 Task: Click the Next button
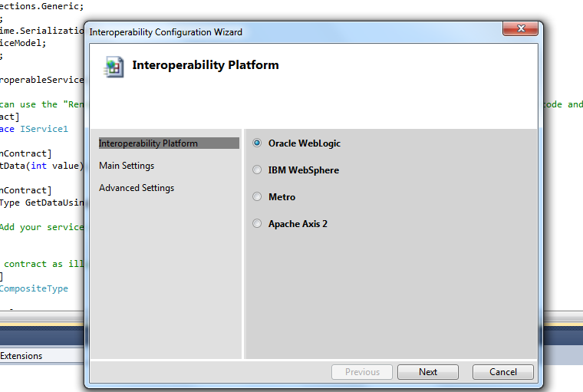pyautogui.click(x=428, y=372)
